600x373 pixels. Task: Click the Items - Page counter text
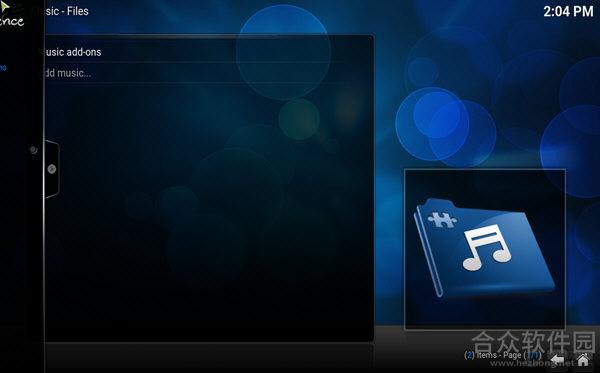(x=503, y=355)
